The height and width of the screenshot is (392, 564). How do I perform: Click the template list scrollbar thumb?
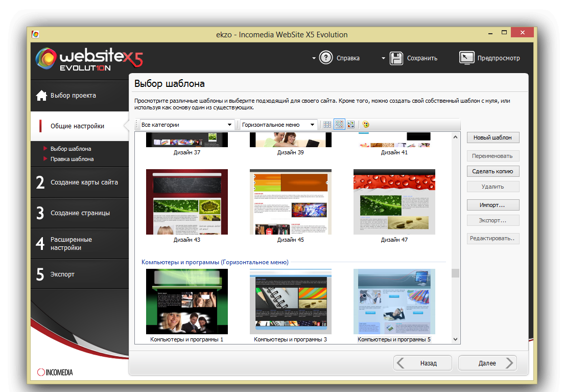coord(455,273)
